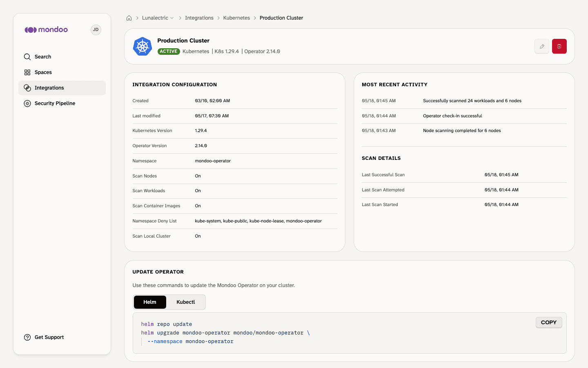Click Last modified value '05/17, 07:30 AM'
Screen dimensions: 588x368
pos(212,116)
